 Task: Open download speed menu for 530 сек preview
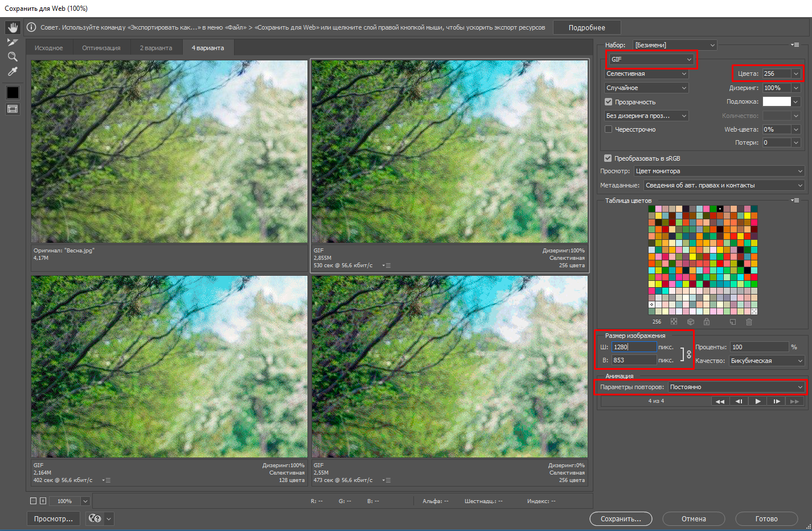coord(386,265)
